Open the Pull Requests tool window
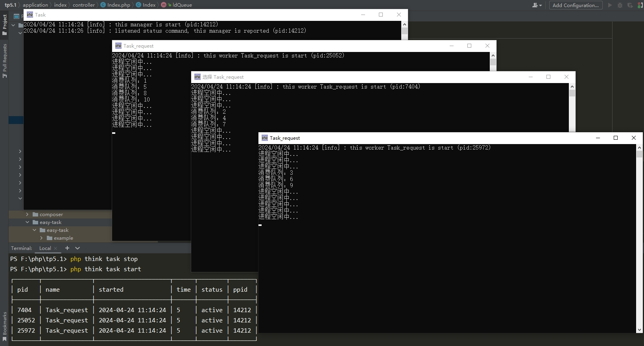Image resolution: width=644 pixels, height=346 pixels. coord(4,61)
